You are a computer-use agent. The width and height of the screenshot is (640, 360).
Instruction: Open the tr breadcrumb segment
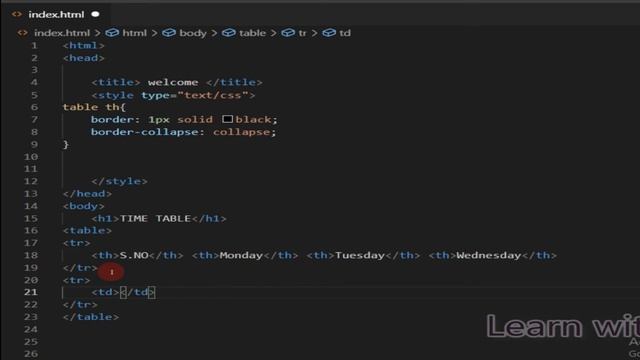coord(302,33)
